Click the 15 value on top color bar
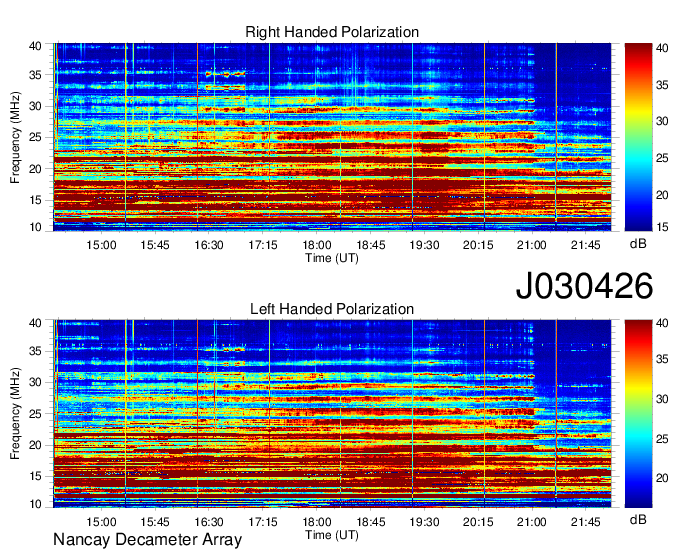680x552 pixels. pos(662,226)
